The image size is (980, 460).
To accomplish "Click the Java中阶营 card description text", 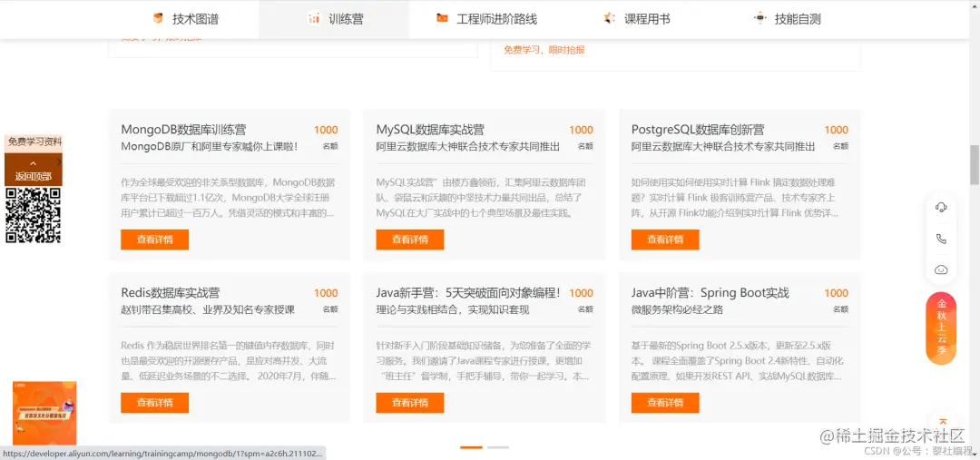I will (x=736, y=361).
